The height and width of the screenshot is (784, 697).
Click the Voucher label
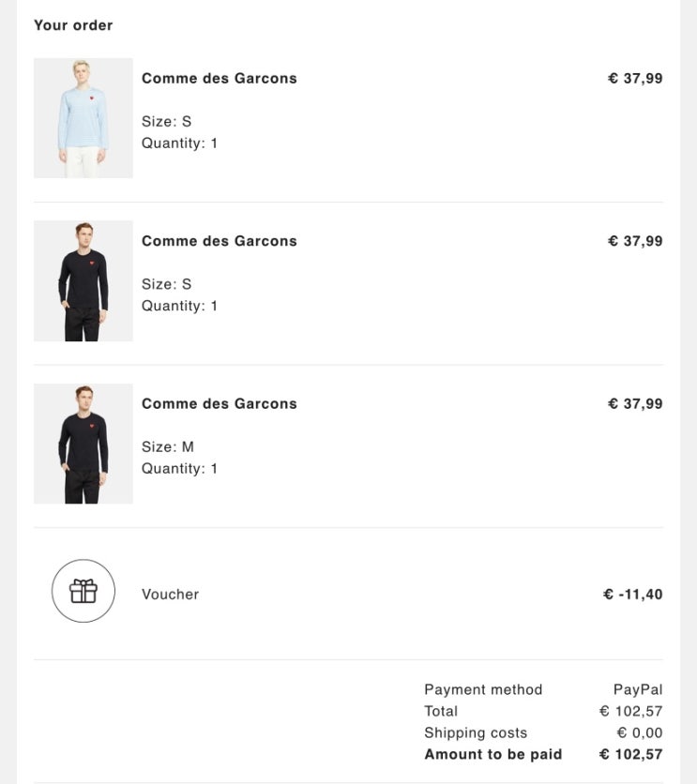coord(170,595)
